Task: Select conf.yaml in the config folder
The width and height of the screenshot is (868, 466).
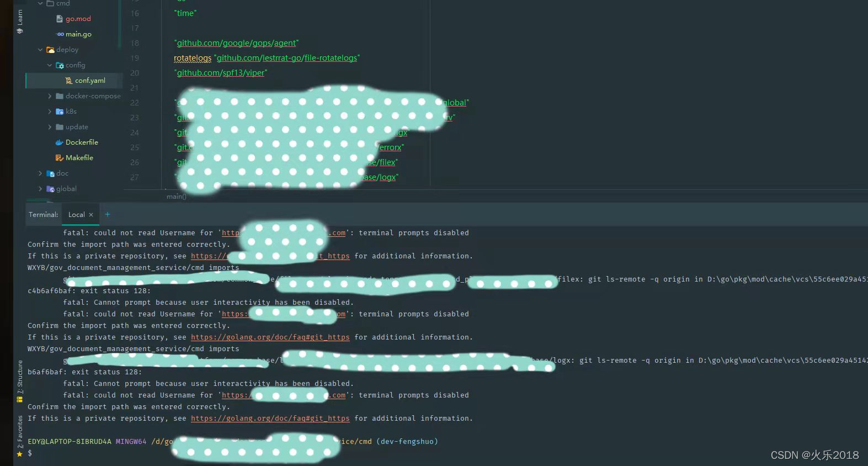Action: click(x=90, y=81)
